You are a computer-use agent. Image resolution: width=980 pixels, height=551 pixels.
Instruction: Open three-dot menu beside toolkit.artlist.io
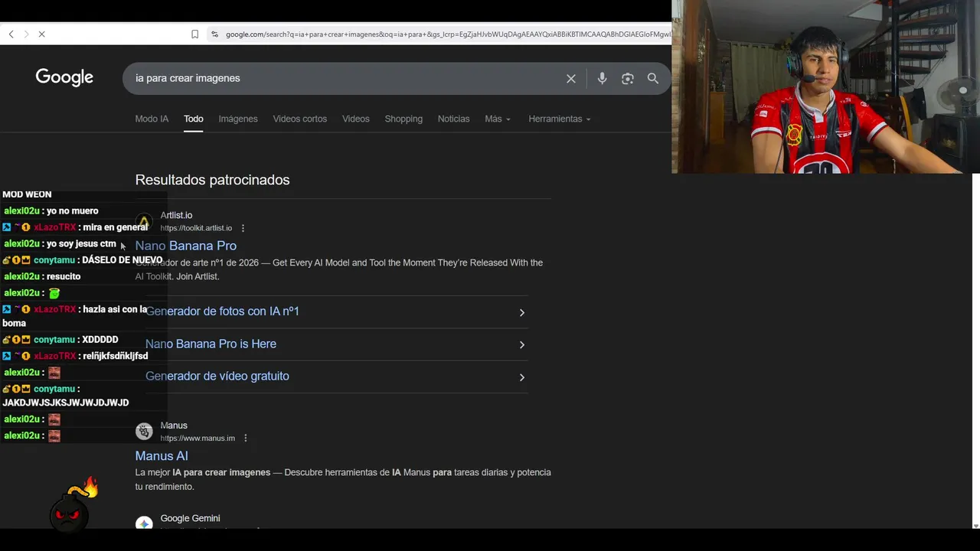coord(243,228)
